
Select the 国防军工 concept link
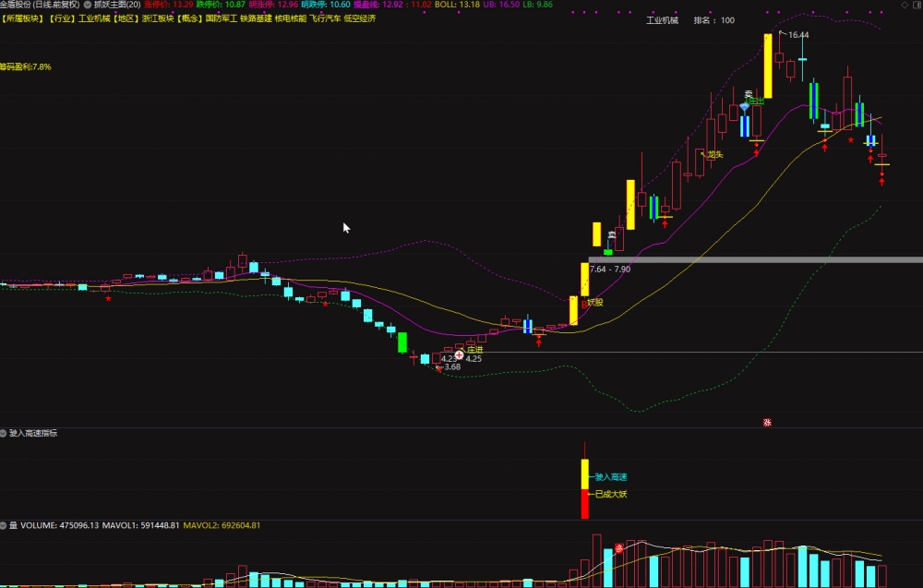coord(222,18)
